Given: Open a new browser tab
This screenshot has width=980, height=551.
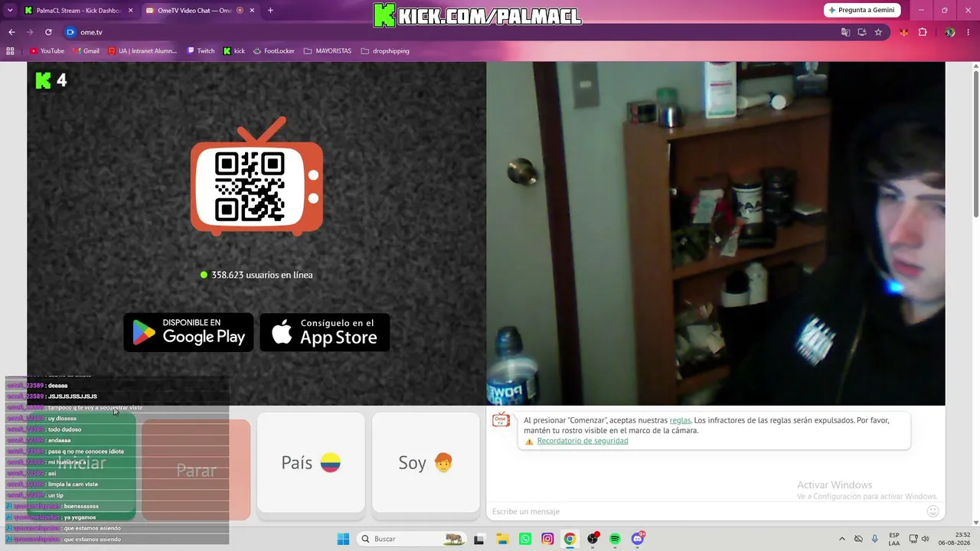Looking at the screenshot, I should [270, 11].
